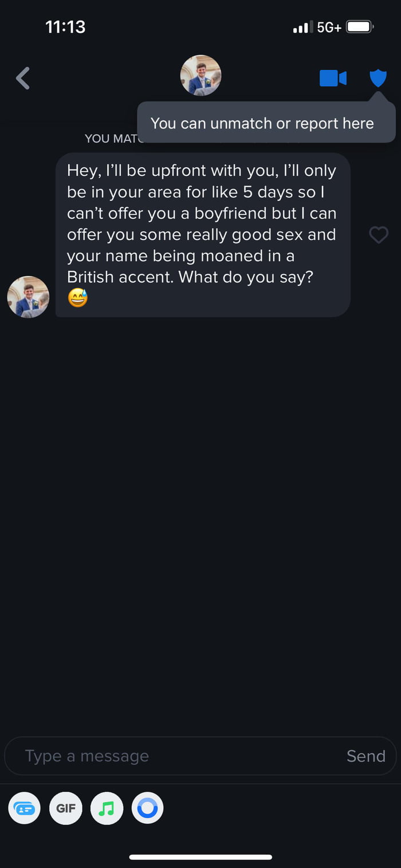The height and width of the screenshot is (868, 401).
Task: Open the GIF picker
Action: pos(66,808)
